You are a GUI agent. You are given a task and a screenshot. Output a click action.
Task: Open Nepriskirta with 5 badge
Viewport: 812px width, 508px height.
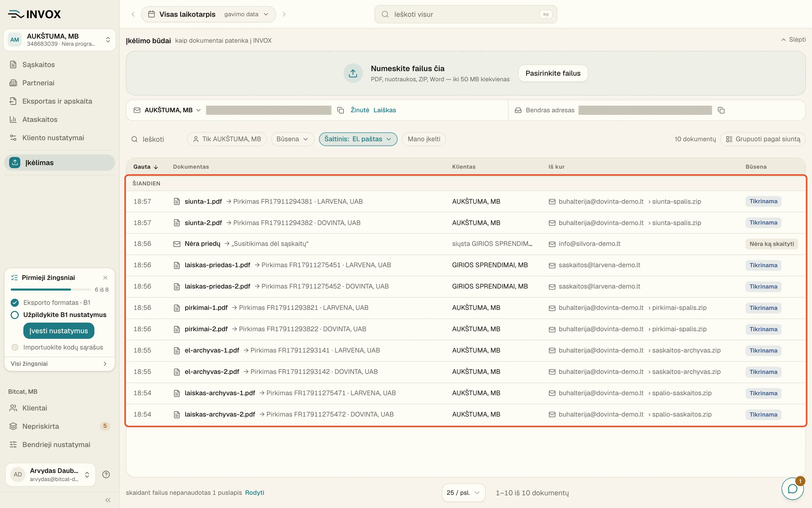tap(60, 426)
